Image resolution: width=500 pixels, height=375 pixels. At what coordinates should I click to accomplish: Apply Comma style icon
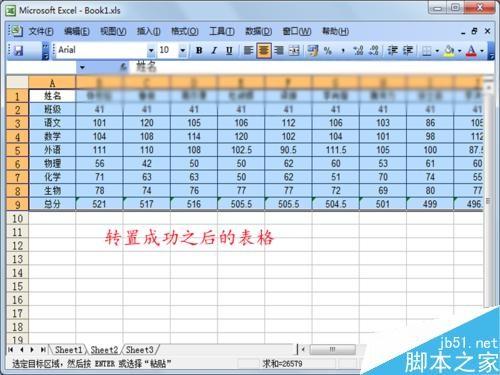coord(343,51)
